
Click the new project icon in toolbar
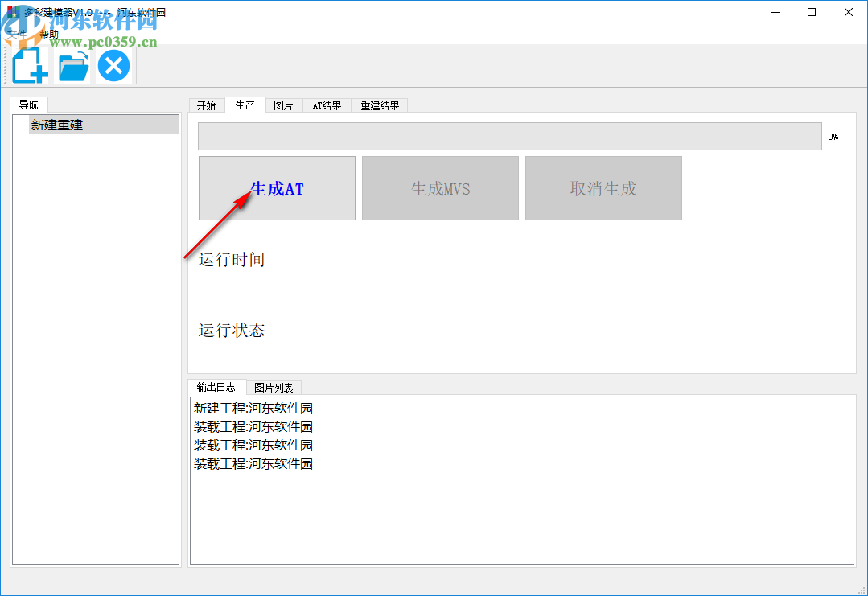click(x=30, y=66)
